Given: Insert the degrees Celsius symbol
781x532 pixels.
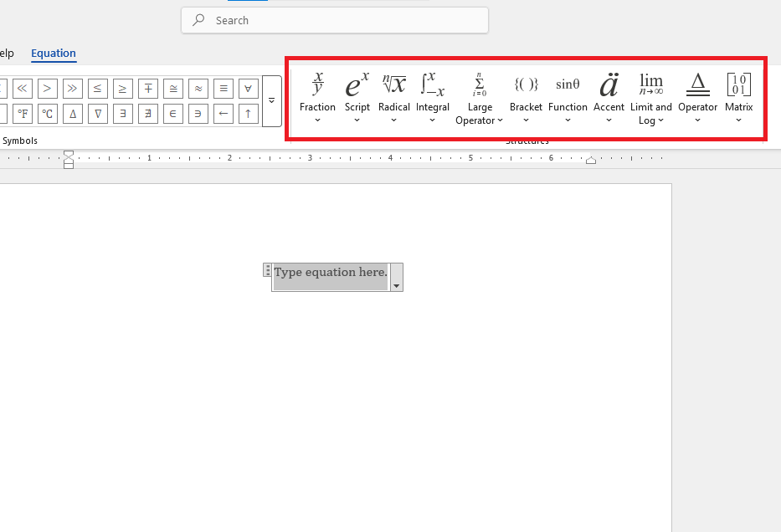Looking at the screenshot, I should click(48, 114).
